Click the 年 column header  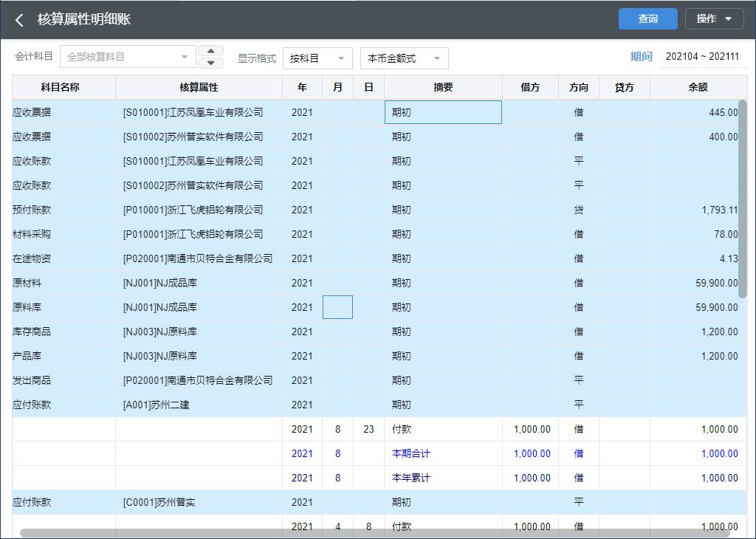point(302,87)
